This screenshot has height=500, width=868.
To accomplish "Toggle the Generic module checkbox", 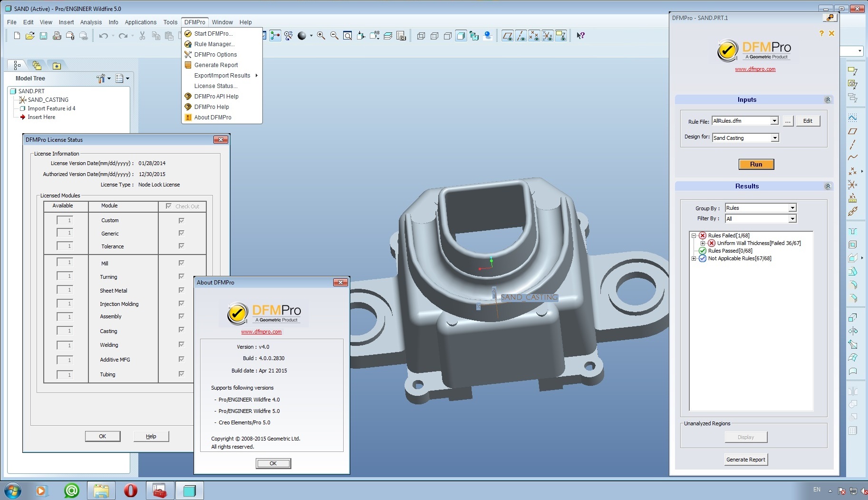I will [182, 233].
